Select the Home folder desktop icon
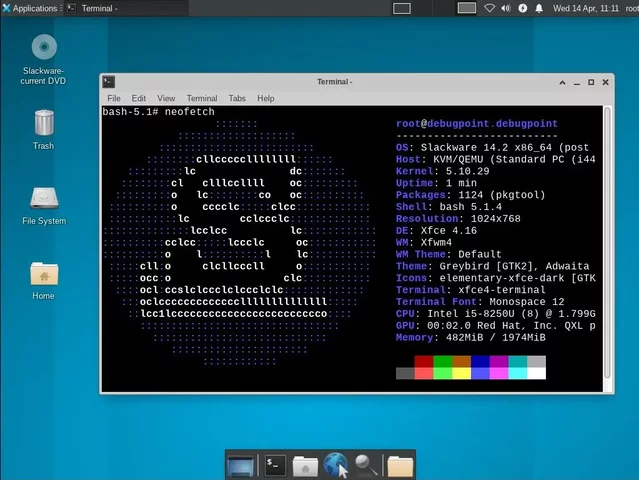This screenshot has width=639, height=480. coord(44,281)
